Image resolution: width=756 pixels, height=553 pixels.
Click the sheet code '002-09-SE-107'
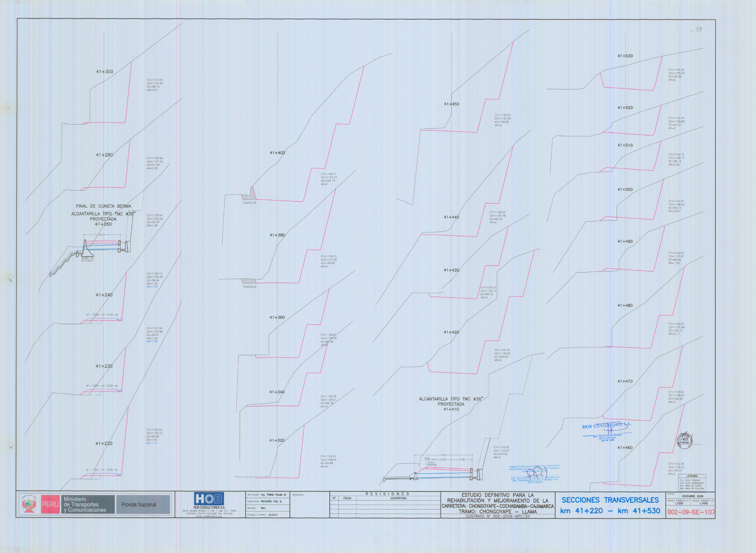pyautogui.click(x=691, y=512)
